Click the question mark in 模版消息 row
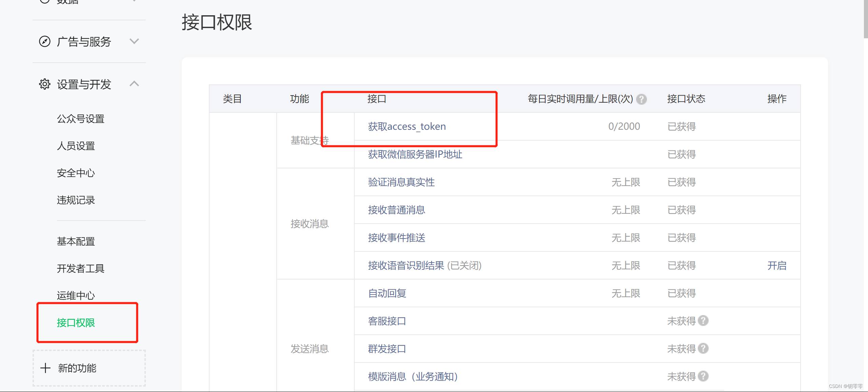This screenshot has height=392, width=868. [703, 376]
